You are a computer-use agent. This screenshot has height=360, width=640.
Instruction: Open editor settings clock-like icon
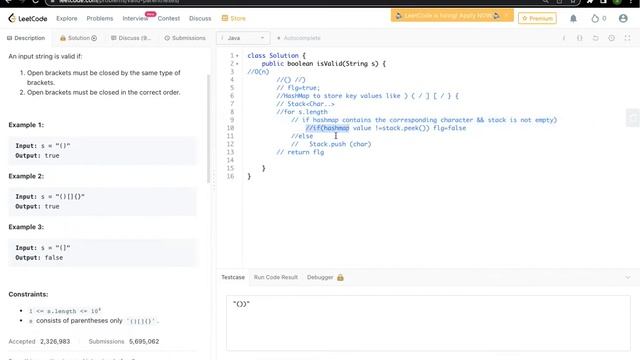pos(611,38)
